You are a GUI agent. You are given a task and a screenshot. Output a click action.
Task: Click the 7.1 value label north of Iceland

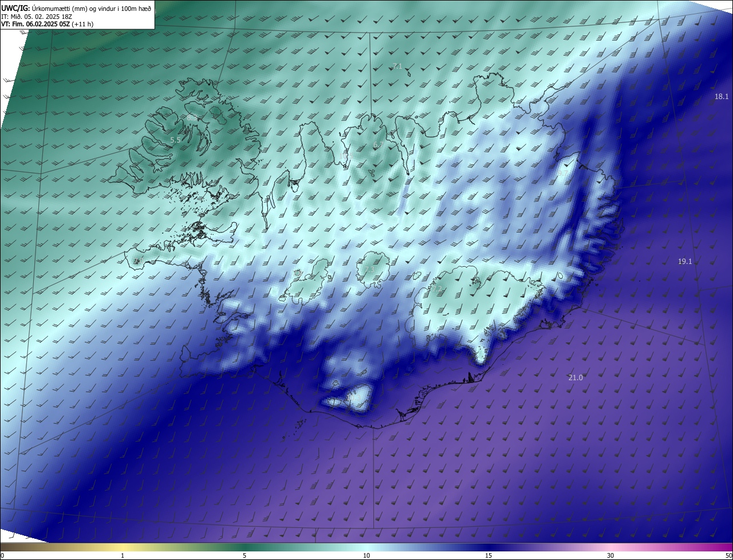pyautogui.click(x=397, y=67)
